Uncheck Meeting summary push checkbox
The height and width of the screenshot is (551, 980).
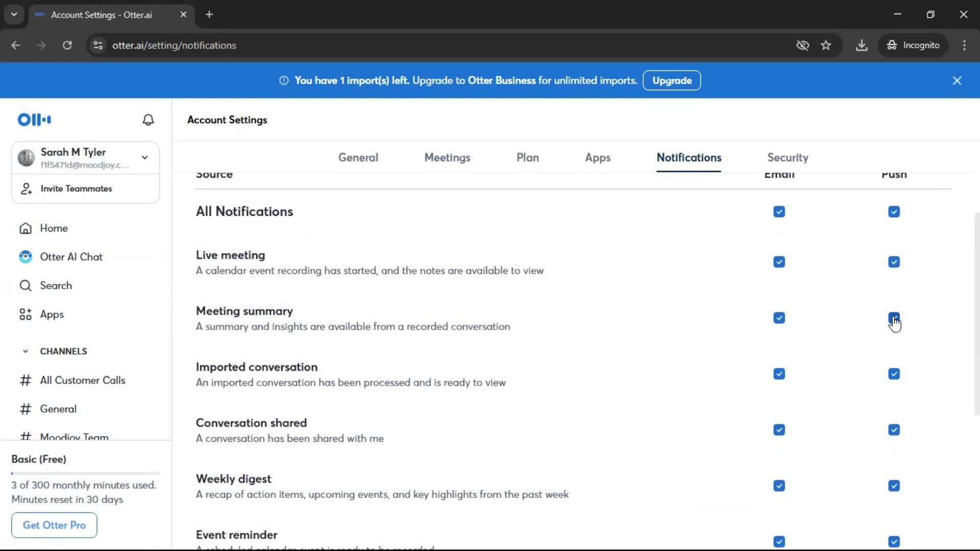pyautogui.click(x=894, y=318)
